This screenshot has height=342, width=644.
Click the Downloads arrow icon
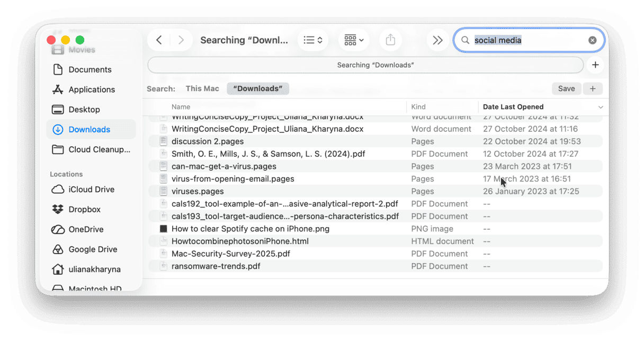[58, 130]
